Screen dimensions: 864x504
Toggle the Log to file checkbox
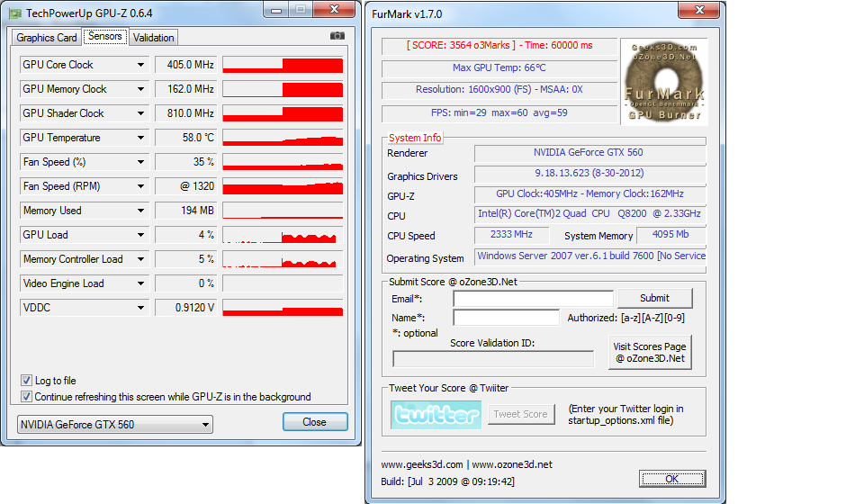tap(26, 381)
